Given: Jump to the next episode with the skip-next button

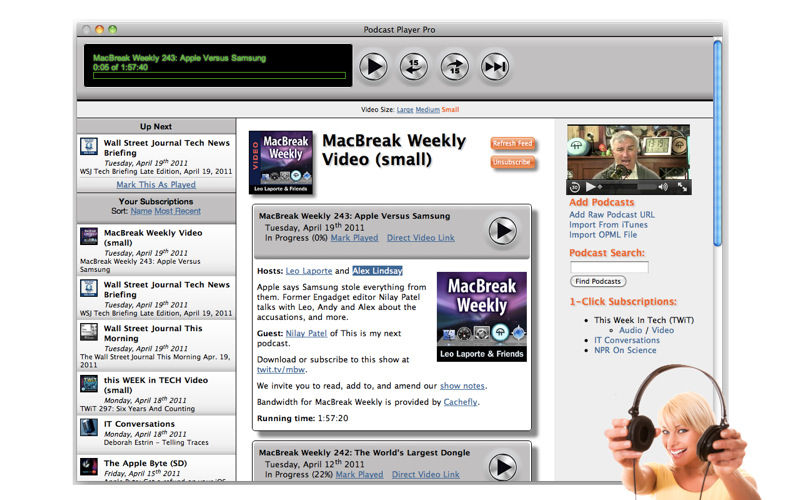Looking at the screenshot, I should pyautogui.click(x=494, y=66).
